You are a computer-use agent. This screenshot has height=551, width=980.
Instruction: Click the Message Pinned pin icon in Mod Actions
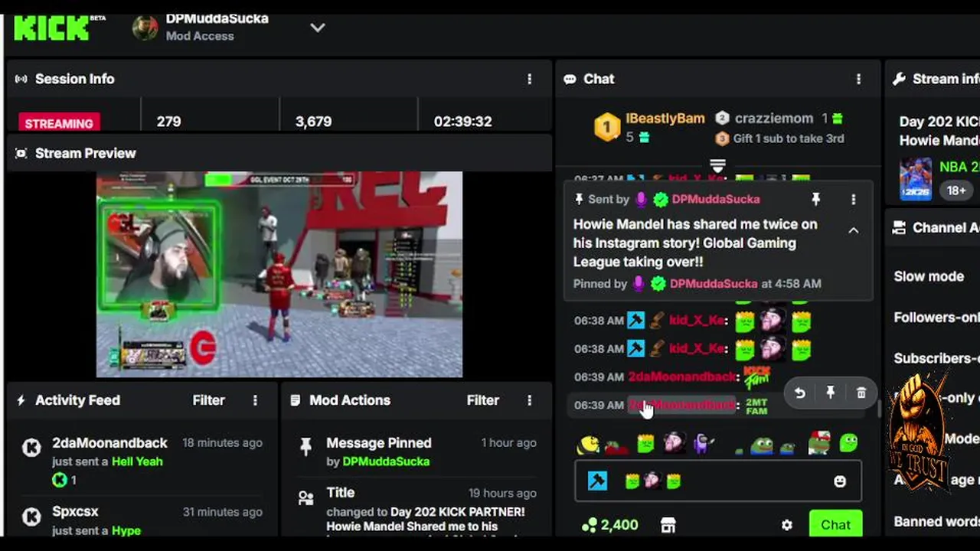tap(305, 447)
